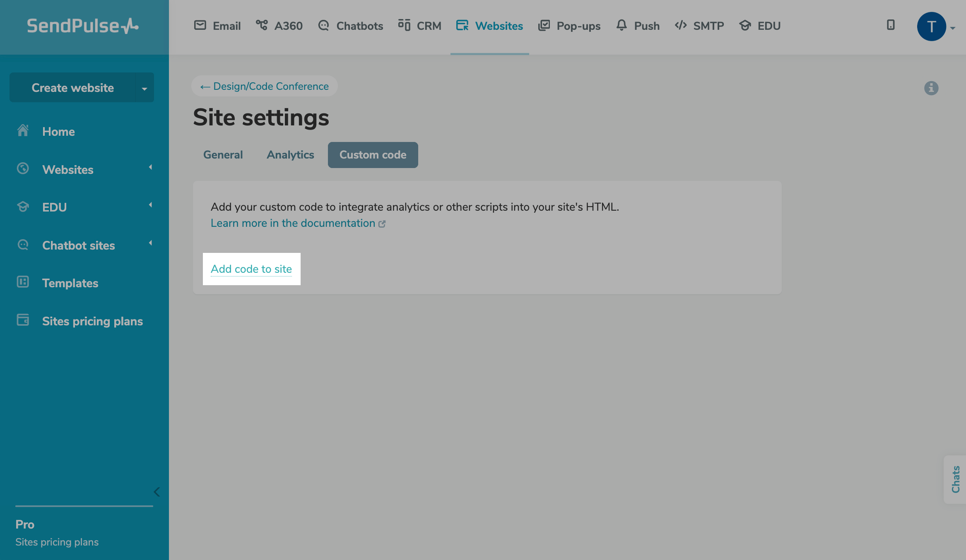The height and width of the screenshot is (560, 966).
Task: Open user avatar account menu
Action: coord(932,26)
